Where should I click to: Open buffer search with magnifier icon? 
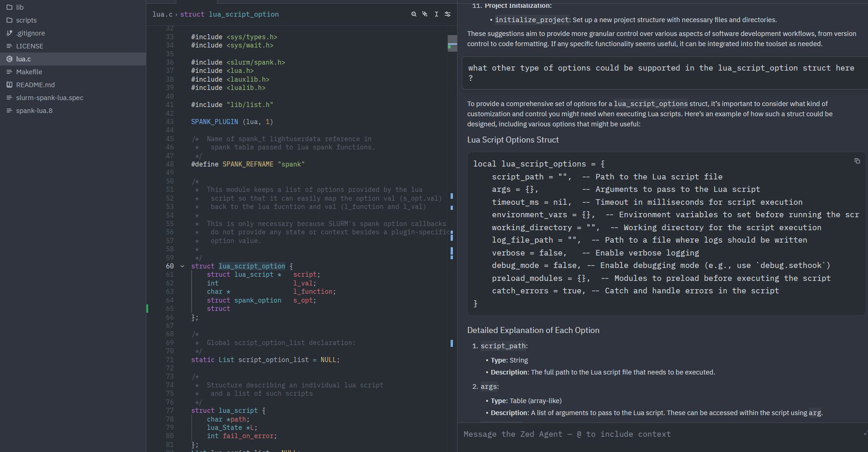pos(414,14)
